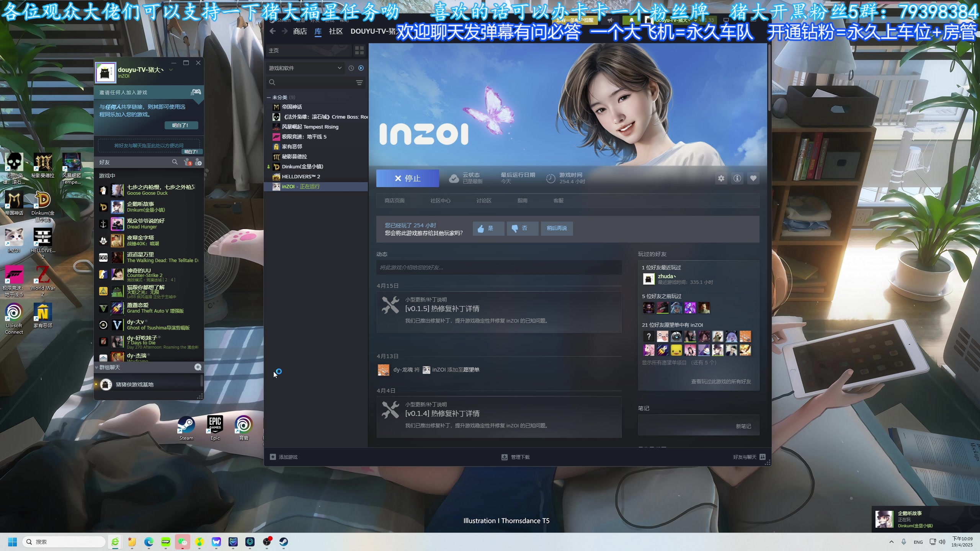Open the 社区中心 tab
Viewport: 980px width, 551px height.
click(x=440, y=201)
